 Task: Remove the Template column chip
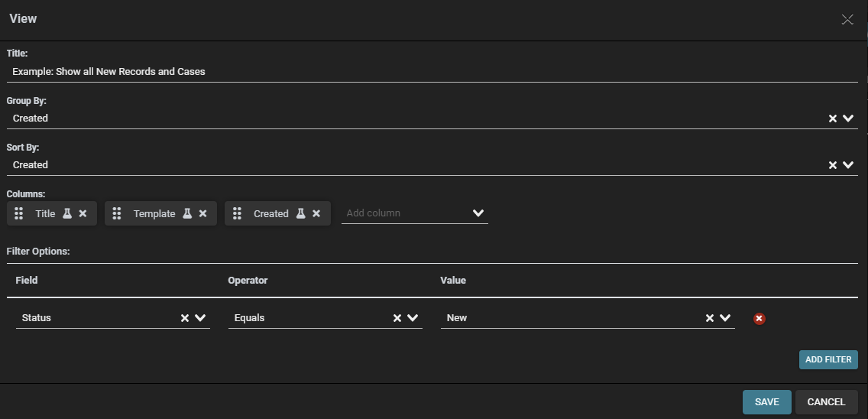[203, 213]
